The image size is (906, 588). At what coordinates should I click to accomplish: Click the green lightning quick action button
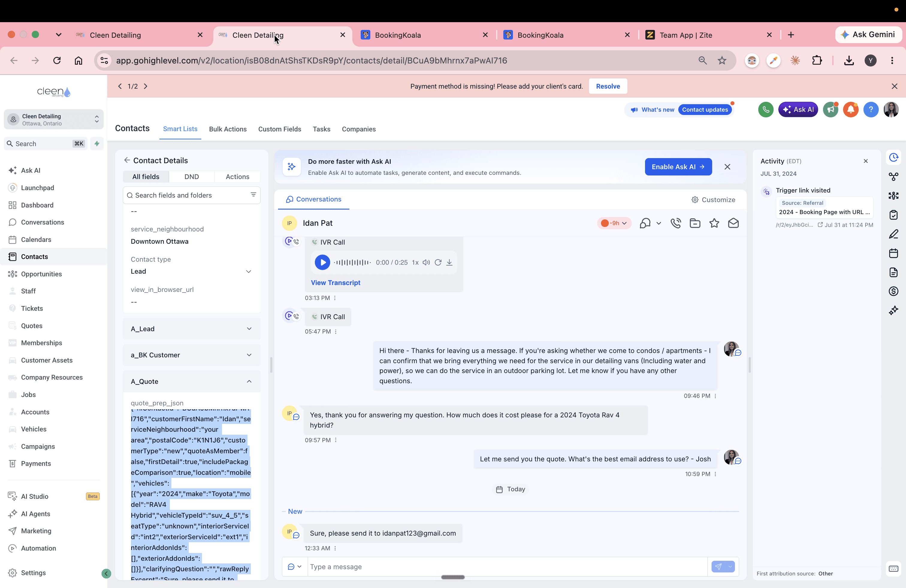pos(97,143)
